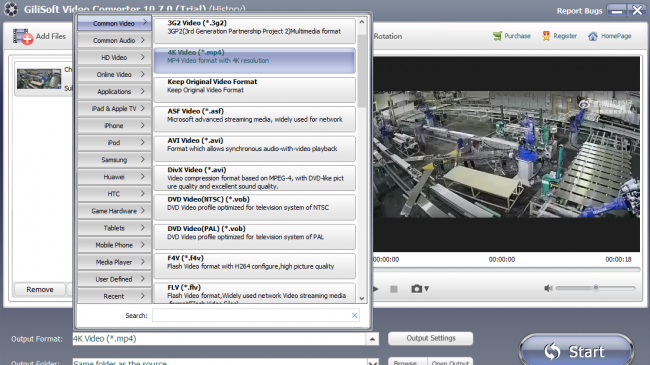
Task: Collapse the Output Format dropdown arrow
Action: coord(372,339)
